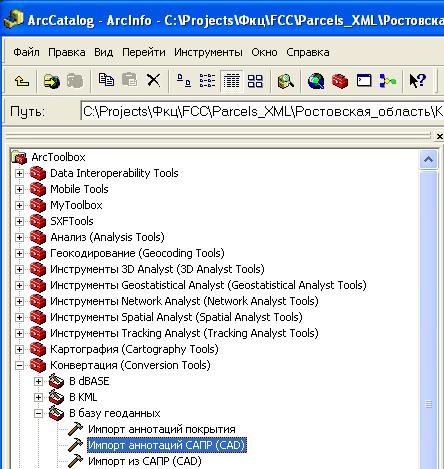
Task: Open the Вид menu
Action: 104,52
